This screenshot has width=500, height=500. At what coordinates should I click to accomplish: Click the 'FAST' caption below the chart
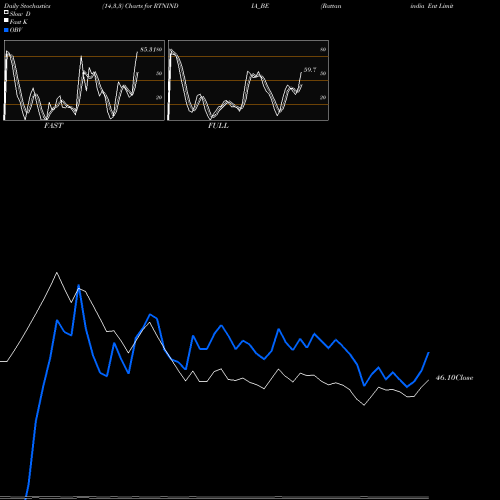click(54, 126)
